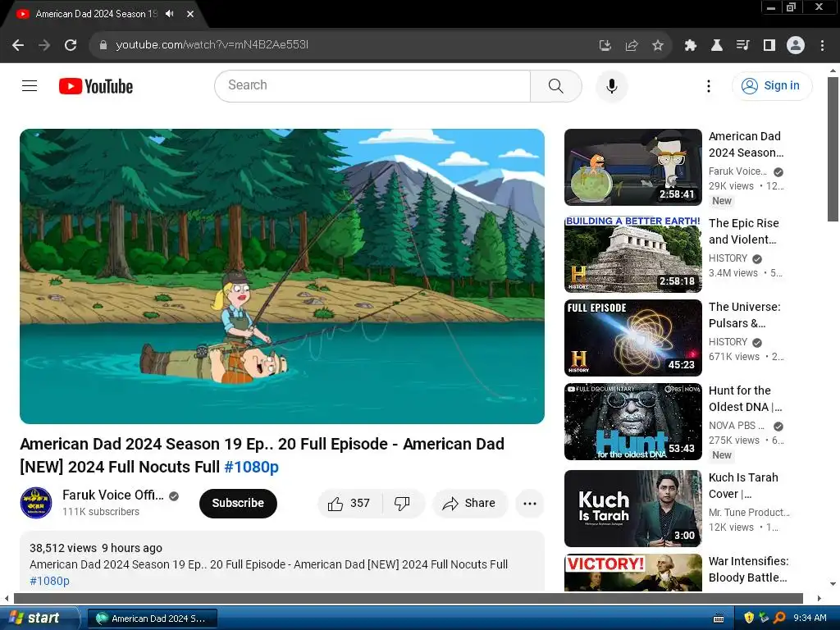Viewport: 840px width, 630px height.
Task: Click title 'War Intensifies: Bloody Battle'
Action: (x=748, y=569)
